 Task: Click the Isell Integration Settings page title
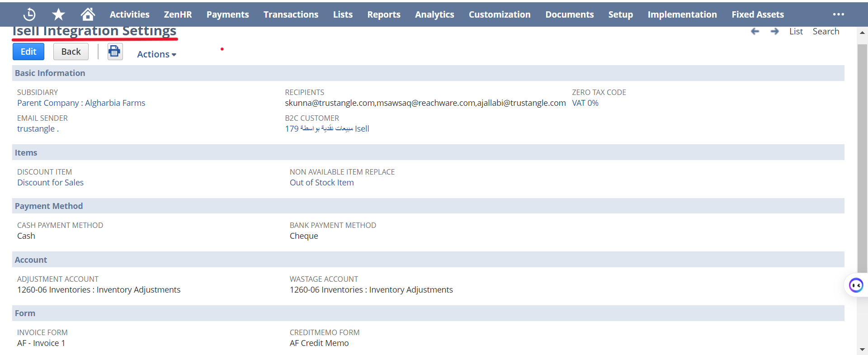[x=94, y=32]
